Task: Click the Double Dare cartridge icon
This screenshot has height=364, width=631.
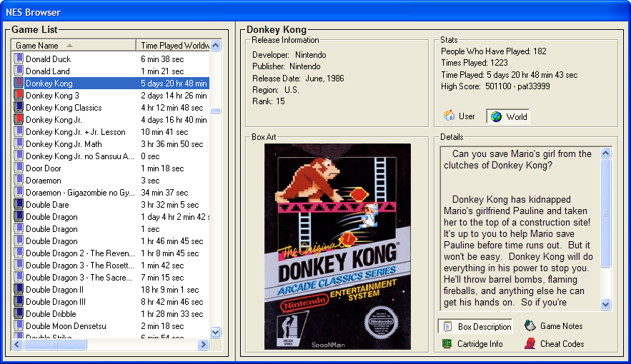Action: pyautogui.click(x=19, y=205)
